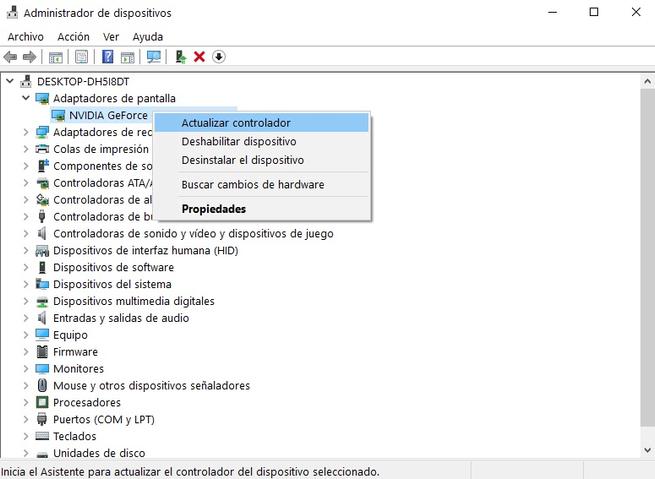This screenshot has height=479, width=655.
Task: Expand the Firmware node
Action: tap(26, 352)
